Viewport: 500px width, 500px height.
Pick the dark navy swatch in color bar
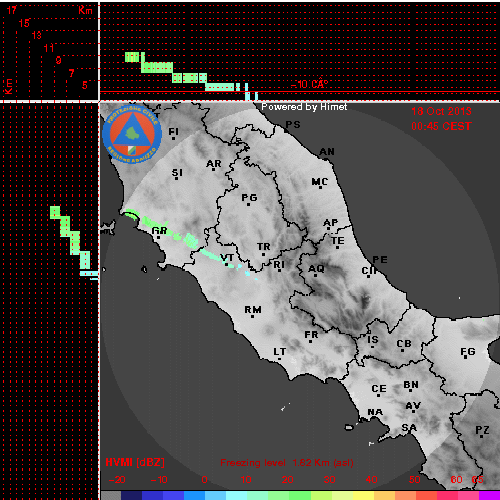pyautogui.click(x=131, y=495)
